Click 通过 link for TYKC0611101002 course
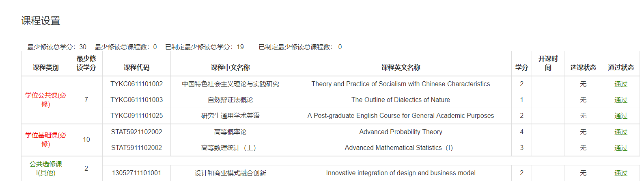The height and width of the screenshot is (191, 644). [x=620, y=84]
